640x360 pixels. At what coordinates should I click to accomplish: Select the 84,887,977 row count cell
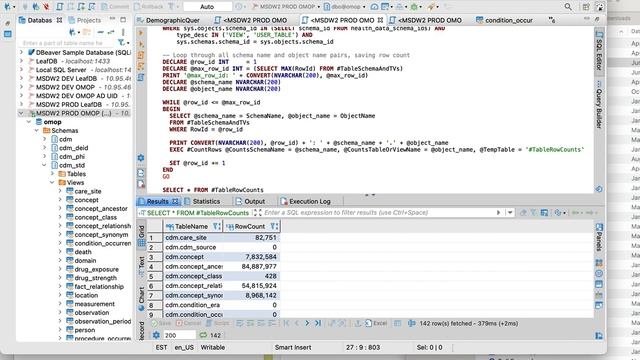(251, 266)
